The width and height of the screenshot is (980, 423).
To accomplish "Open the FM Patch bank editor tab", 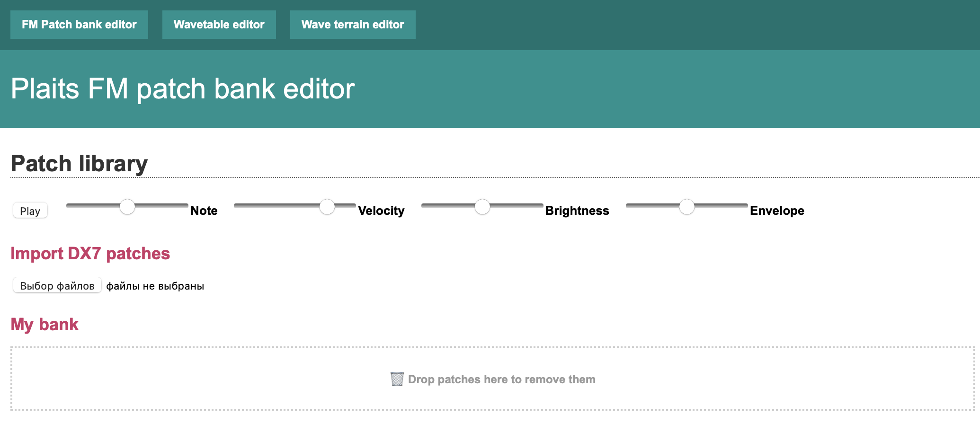I will (79, 25).
